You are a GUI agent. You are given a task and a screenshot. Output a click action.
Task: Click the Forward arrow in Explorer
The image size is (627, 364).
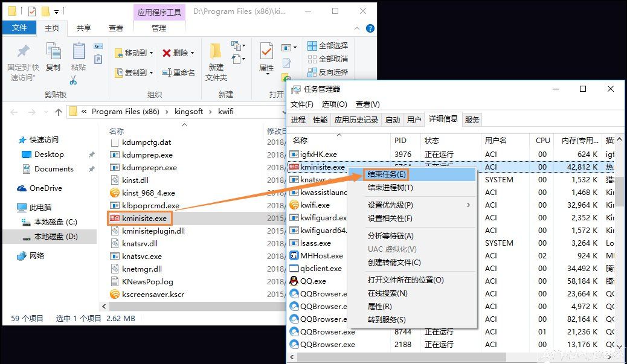tap(31, 112)
